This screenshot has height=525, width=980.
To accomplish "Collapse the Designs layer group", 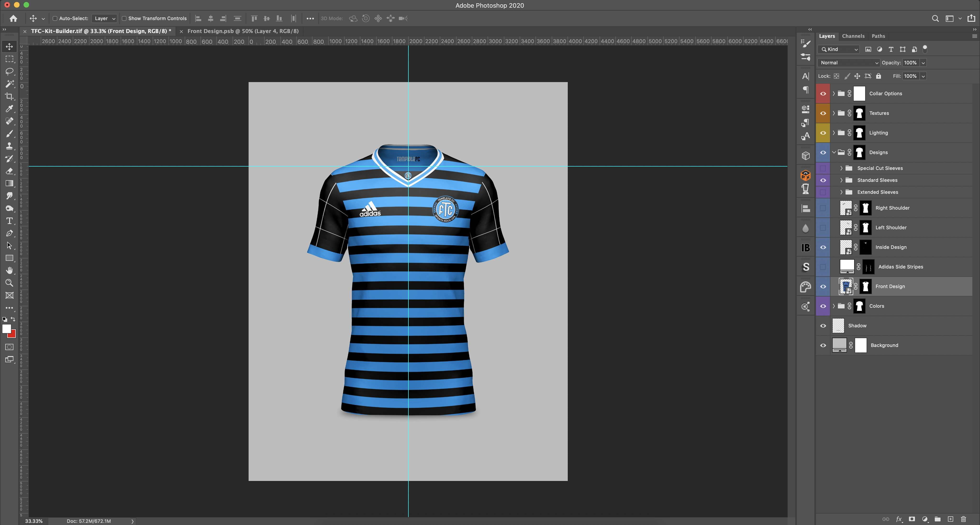I will pyautogui.click(x=834, y=152).
